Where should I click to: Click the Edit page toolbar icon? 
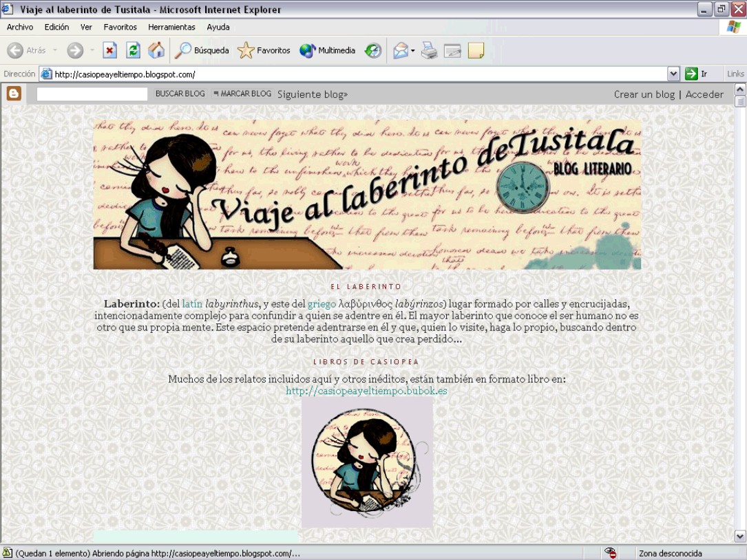(452, 50)
